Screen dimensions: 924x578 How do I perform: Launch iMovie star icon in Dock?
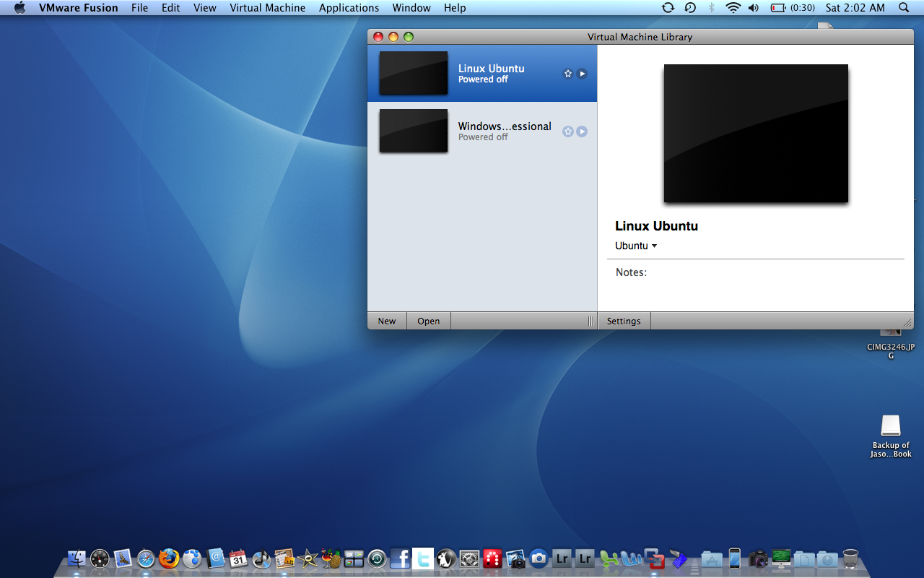(x=308, y=558)
